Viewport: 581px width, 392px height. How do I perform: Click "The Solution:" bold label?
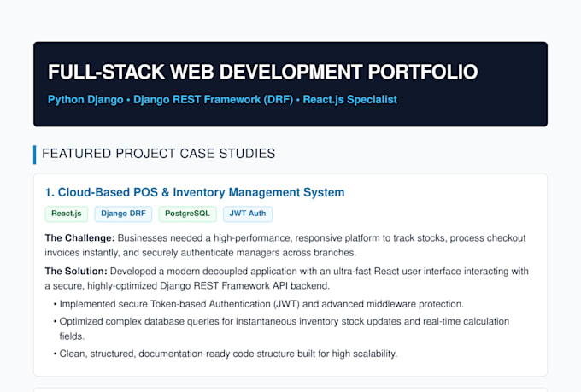tap(76, 272)
